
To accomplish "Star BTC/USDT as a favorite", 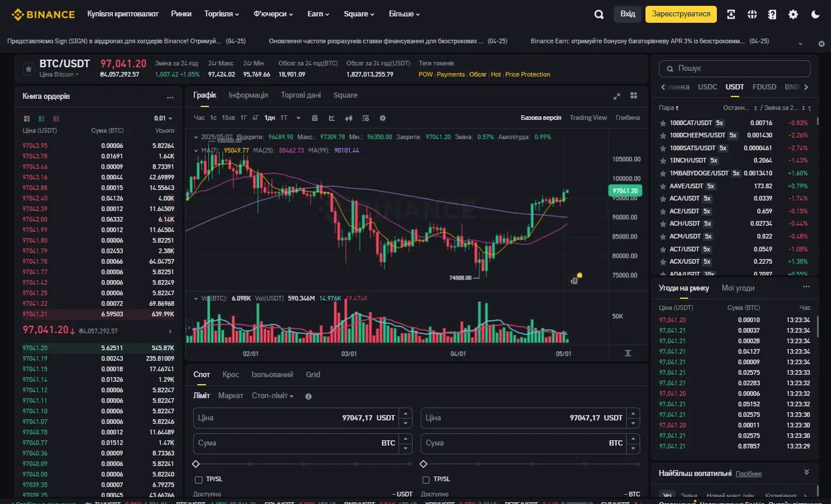I will coord(28,69).
